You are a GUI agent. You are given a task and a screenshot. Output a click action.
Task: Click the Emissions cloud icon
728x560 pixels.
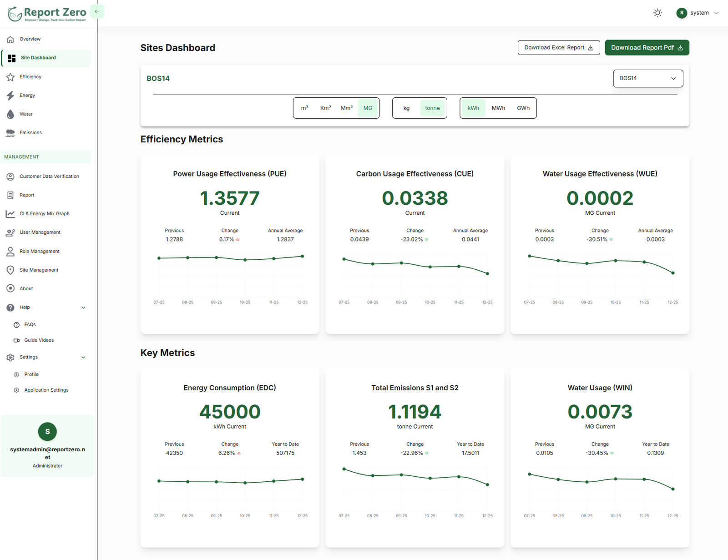coord(10,133)
